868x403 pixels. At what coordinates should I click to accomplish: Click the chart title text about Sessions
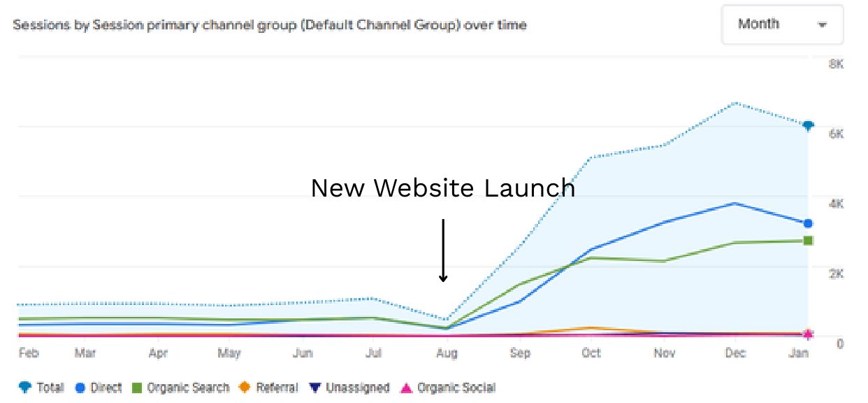coord(270,25)
